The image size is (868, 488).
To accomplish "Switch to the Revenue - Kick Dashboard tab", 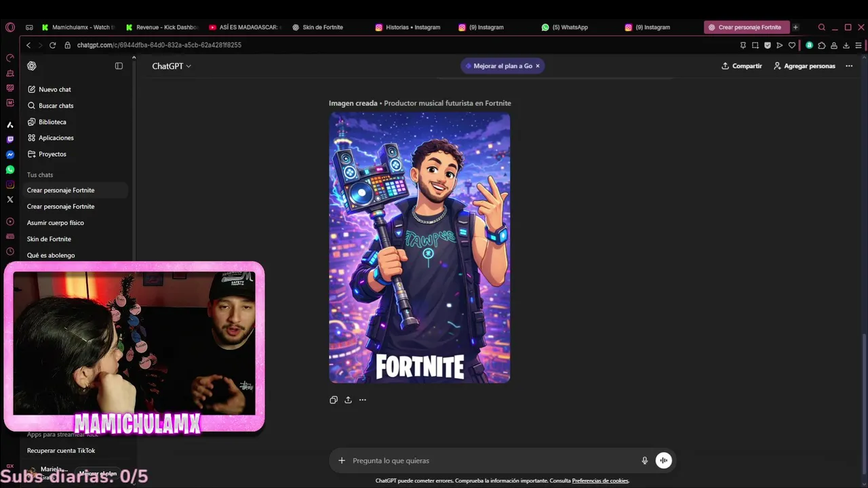I will pos(162,27).
